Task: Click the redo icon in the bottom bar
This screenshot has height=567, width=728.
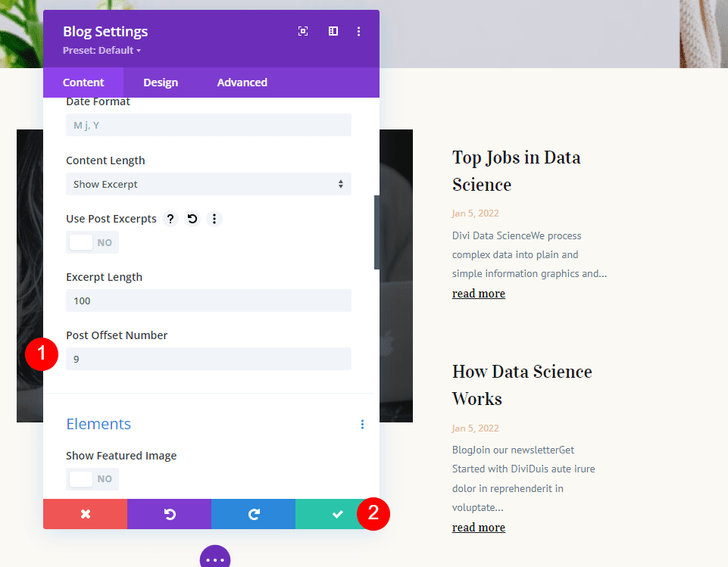Action: tap(253, 514)
